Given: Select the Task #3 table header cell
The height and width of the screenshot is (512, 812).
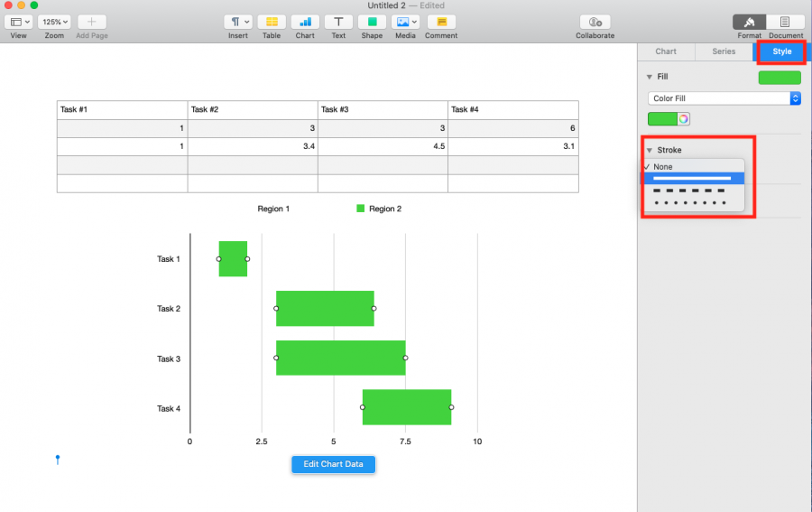Looking at the screenshot, I should 383,110.
